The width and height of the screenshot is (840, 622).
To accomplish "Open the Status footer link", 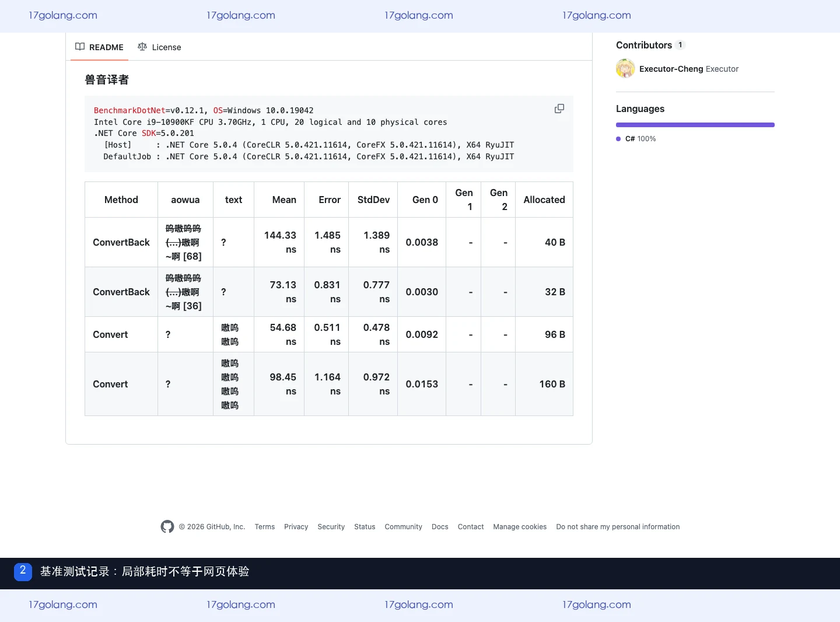I will (x=365, y=527).
